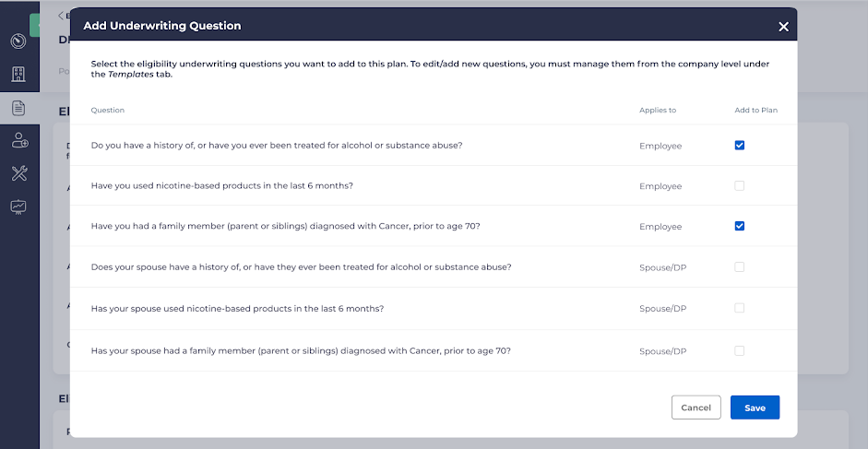868x449 pixels.
Task: Click the Add to Plan column header
Action: click(x=755, y=111)
